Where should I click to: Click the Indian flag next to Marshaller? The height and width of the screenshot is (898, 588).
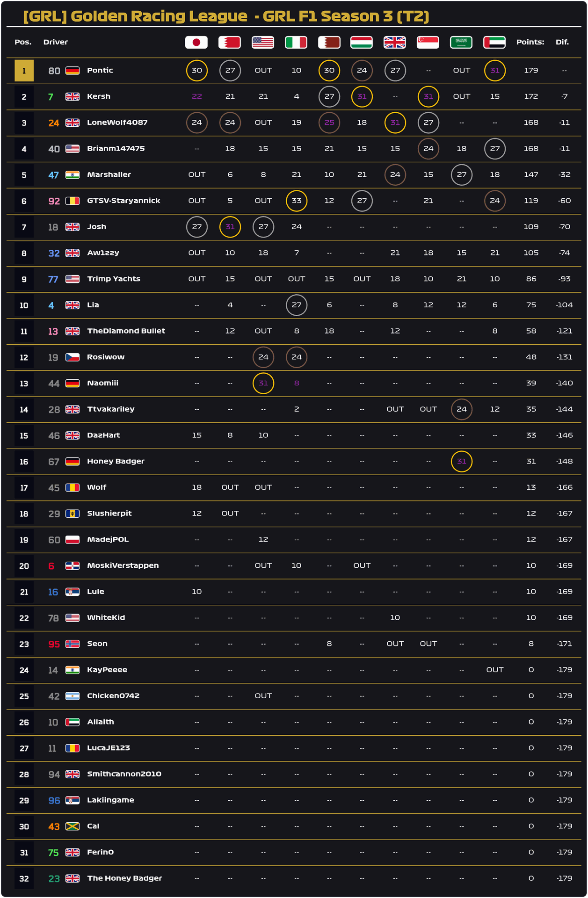(73, 175)
